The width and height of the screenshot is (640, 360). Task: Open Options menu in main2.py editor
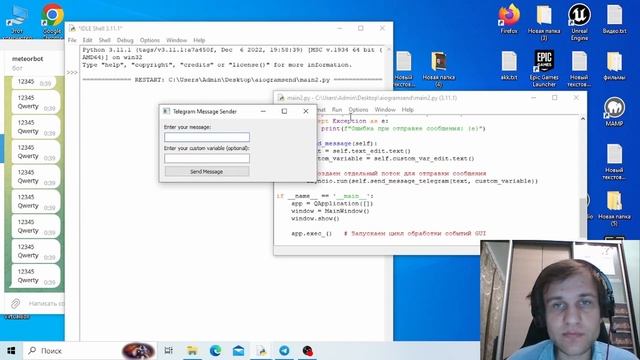[x=358, y=110]
